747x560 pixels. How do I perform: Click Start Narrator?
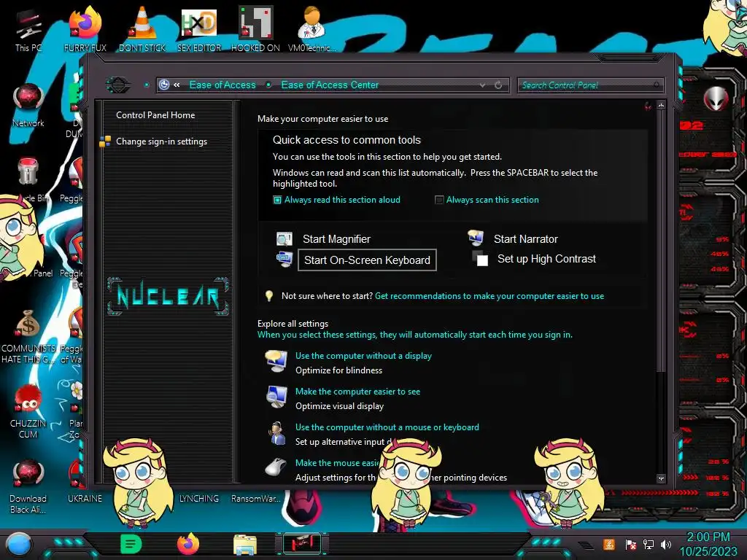[x=525, y=239]
